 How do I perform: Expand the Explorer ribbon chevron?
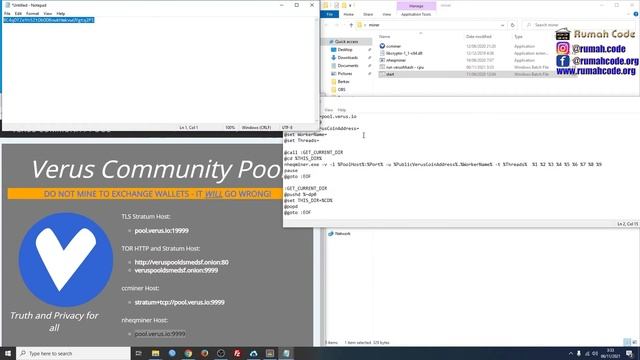629,14
